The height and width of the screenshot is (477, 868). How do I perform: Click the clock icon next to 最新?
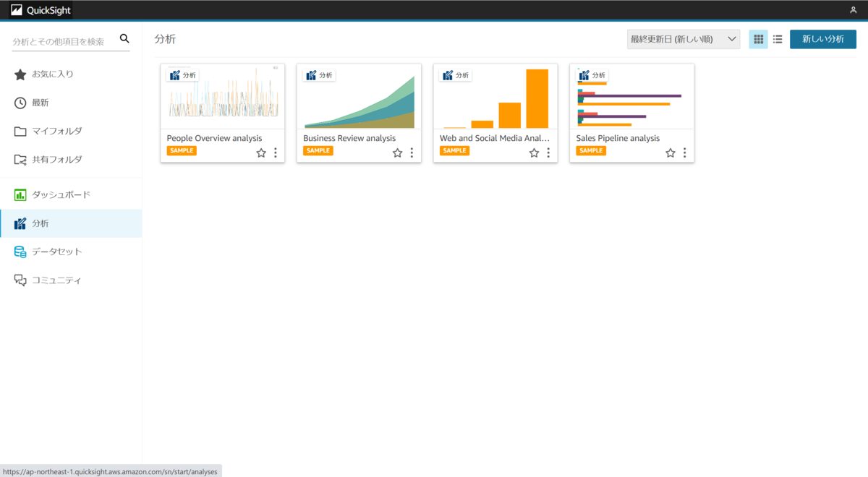click(x=20, y=102)
